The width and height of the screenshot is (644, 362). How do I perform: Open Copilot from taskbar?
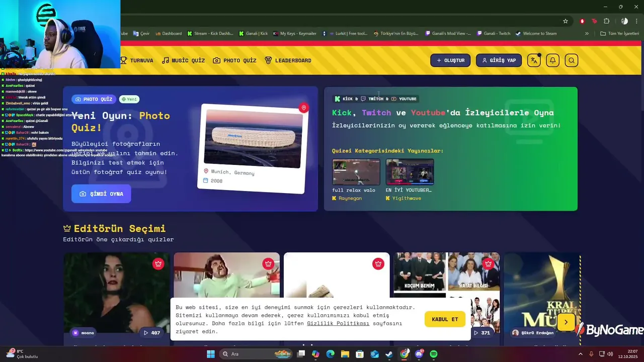point(315,354)
